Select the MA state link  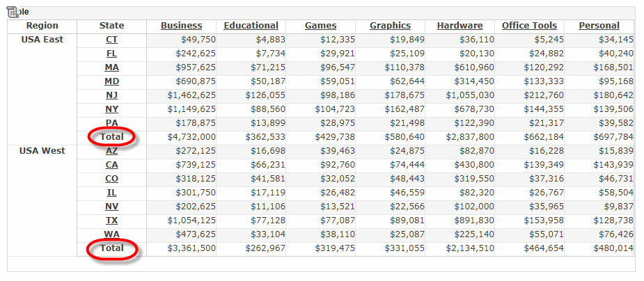pyautogui.click(x=111, y=67)
